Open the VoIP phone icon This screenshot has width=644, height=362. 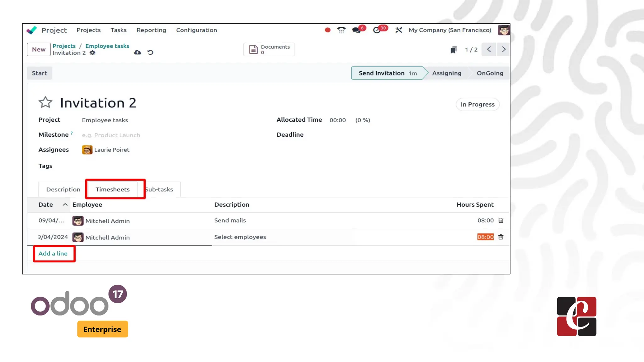tap(341, 30)
